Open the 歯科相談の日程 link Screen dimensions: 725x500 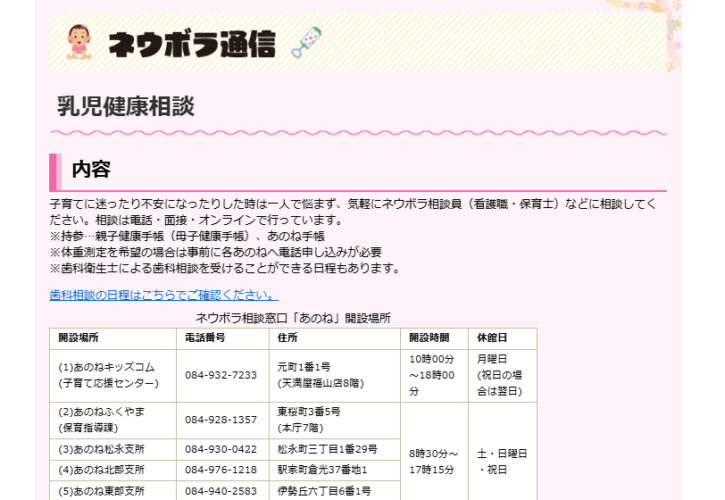[x=163, y=295]
